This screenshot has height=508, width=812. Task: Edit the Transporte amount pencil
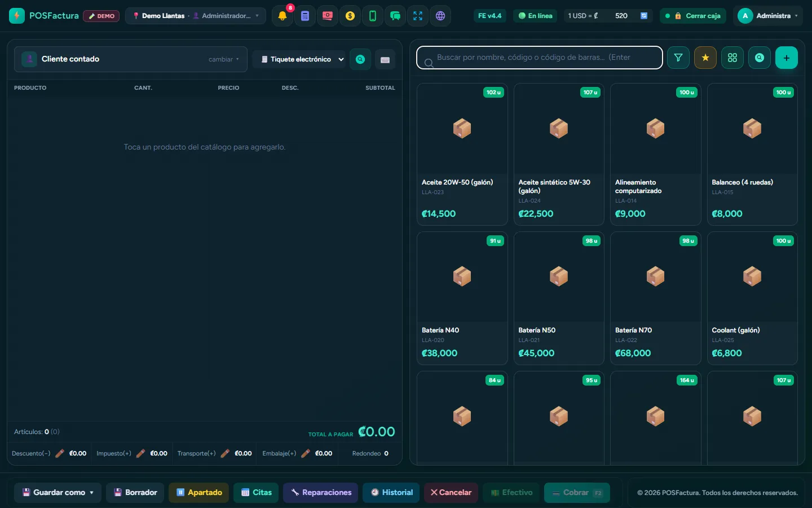tap(225, 453)
